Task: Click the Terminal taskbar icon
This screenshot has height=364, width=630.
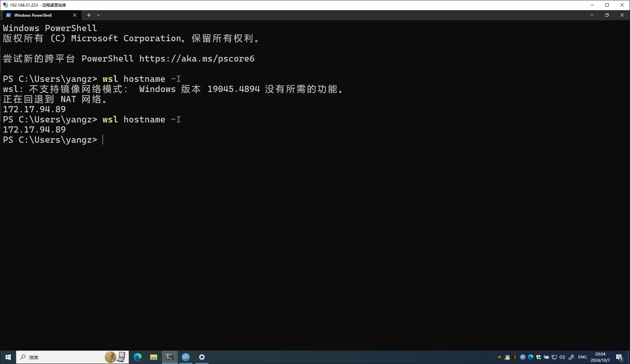Action: point(169,357)
